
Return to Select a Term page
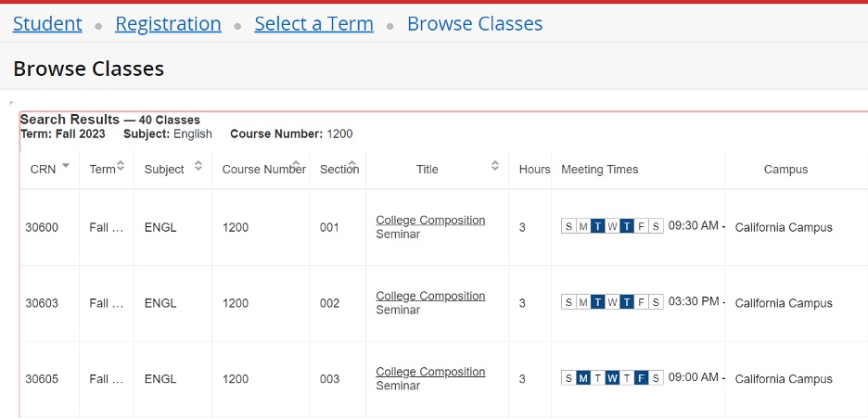point(313,24)
